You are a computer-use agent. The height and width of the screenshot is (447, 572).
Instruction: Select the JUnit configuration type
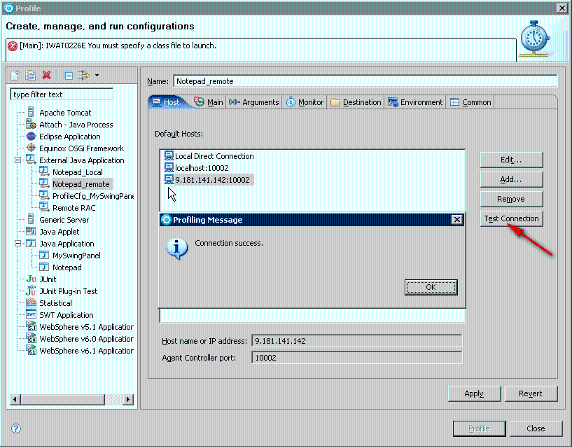(48, 279)
